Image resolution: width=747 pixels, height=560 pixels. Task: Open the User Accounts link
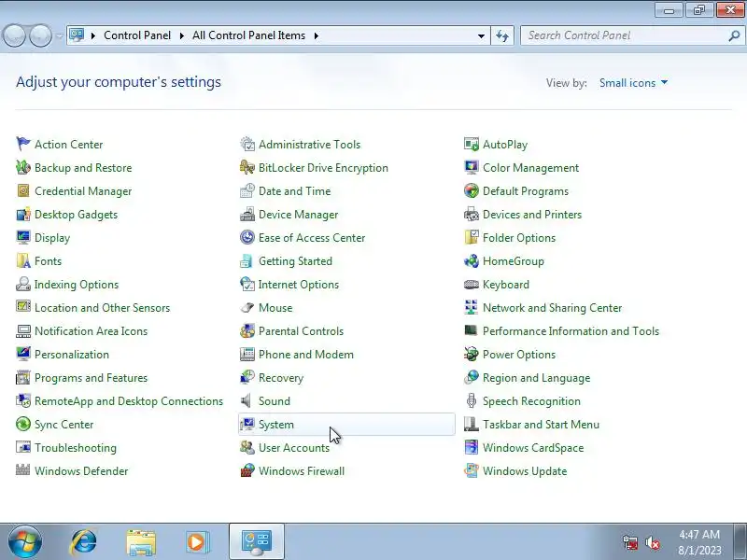[x=294, y=448]
